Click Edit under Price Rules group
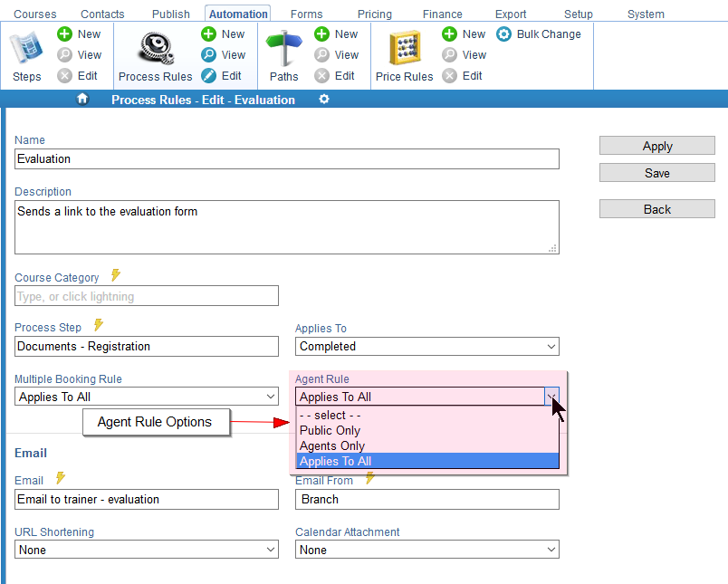Screen dimensions: 728x584 pyautogui.click(x=462, y=76)
